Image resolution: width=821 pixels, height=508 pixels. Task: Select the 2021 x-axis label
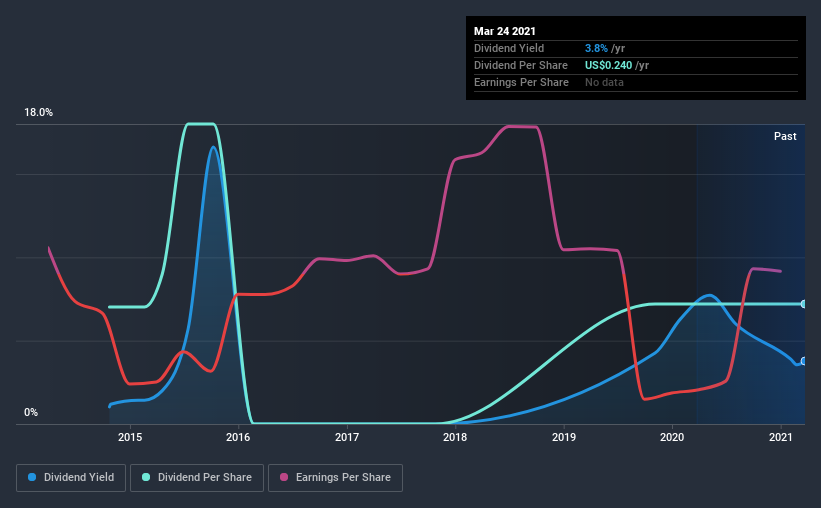click(x=781, y=437)
